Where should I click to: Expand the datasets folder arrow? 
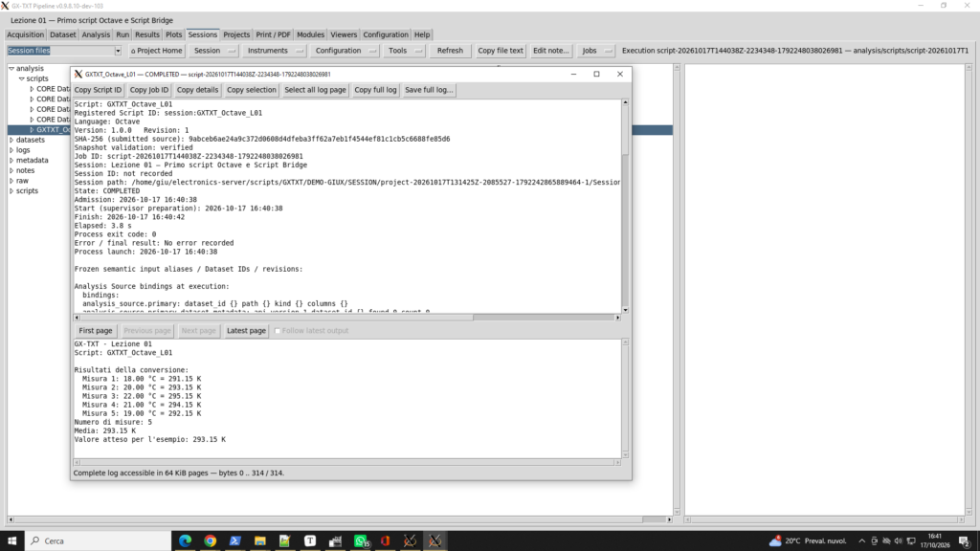coord(11,140)
